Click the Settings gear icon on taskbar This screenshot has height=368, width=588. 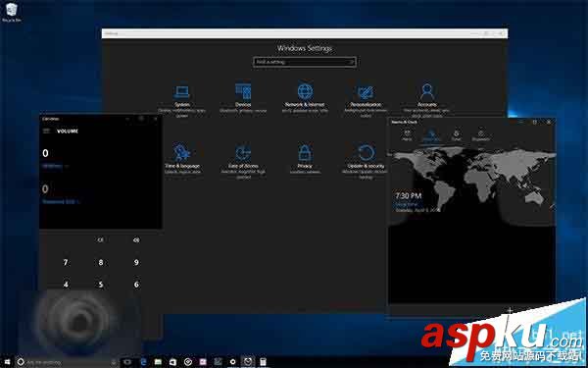[232, 362]
